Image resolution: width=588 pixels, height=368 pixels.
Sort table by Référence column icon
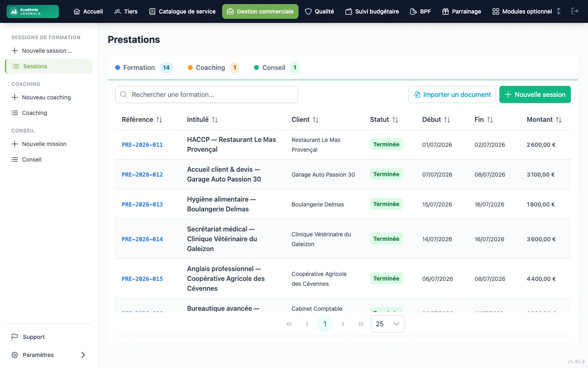coord(159,120)
